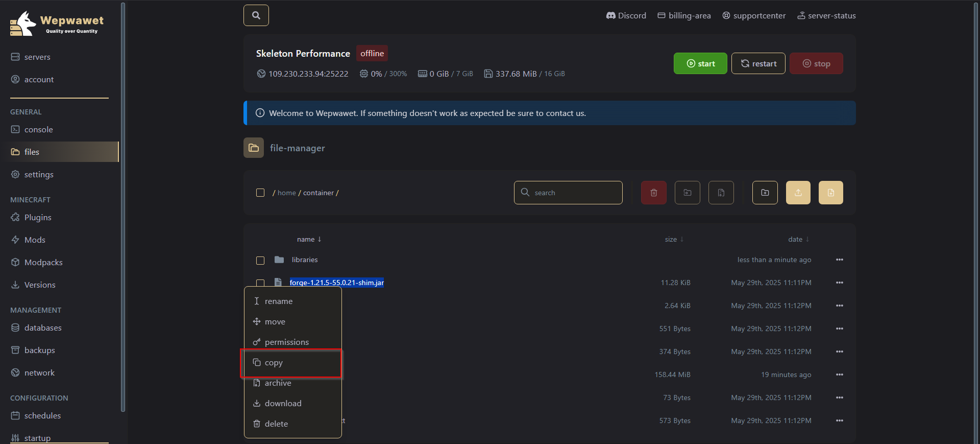Viewport: 980px width, 444px height.
Task: Open options menu for 73 Bytes row
Action: (x=840, y=398)
